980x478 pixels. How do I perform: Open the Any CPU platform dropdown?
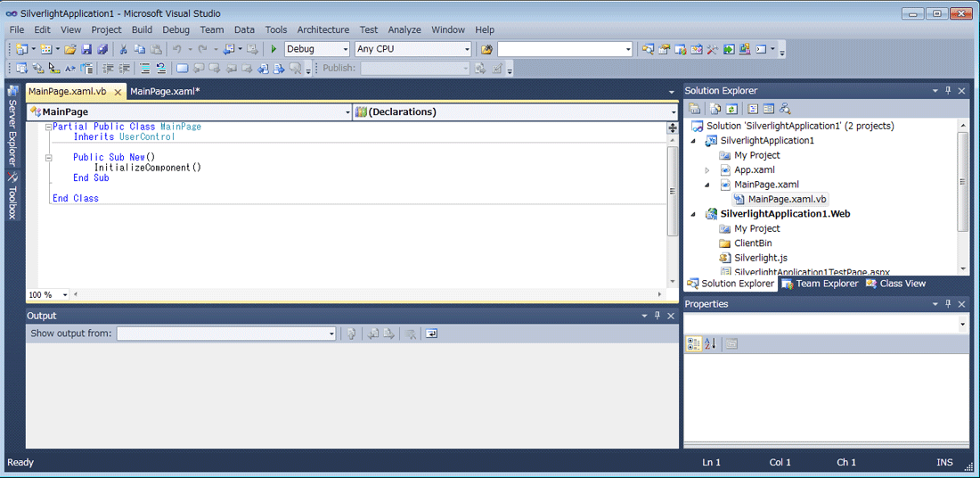(x=467, y=49)
